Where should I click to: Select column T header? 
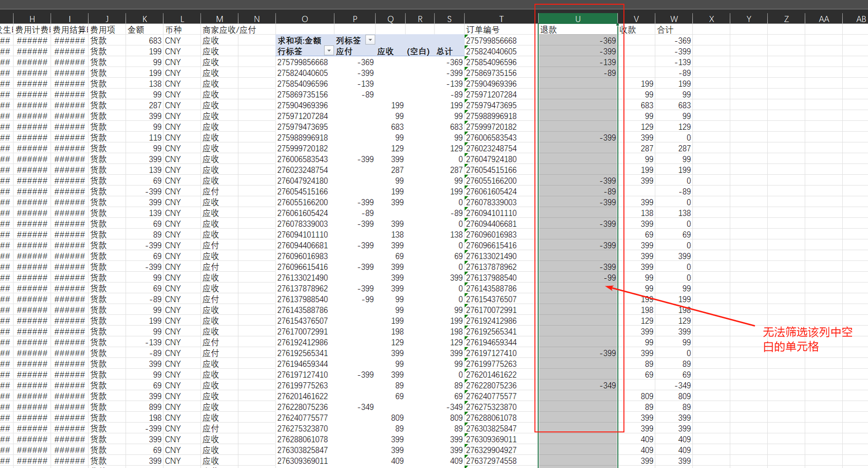click(501, 19)
